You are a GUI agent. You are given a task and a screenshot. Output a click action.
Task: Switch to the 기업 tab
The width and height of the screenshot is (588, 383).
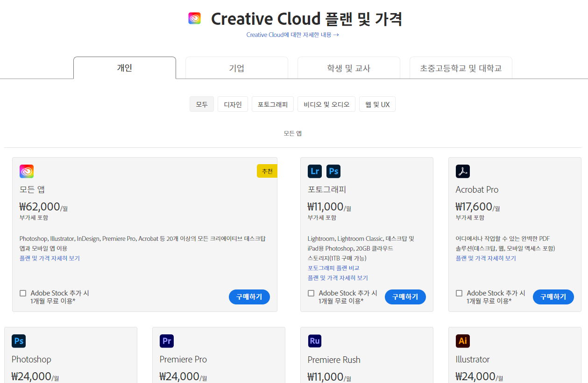click(237, 68)
